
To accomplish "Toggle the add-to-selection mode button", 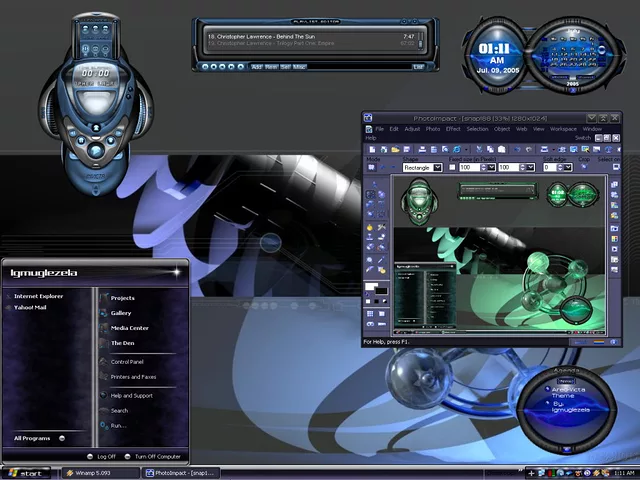I will [x=382, y=167].
